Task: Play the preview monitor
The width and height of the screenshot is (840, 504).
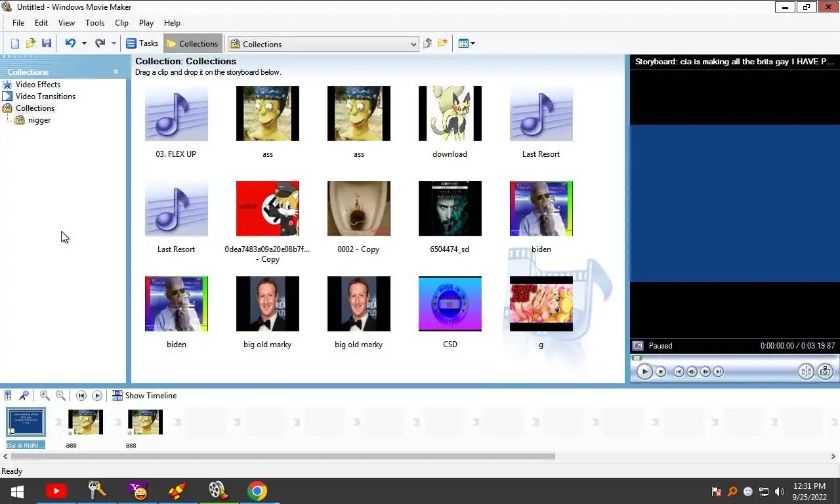Action: click(644, 371)
